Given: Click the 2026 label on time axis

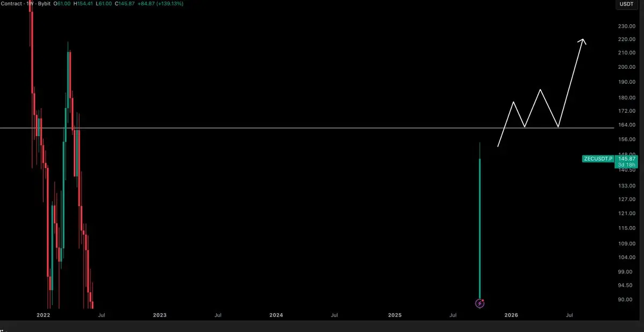Looking at the screenshot, I should coord(511,315).
